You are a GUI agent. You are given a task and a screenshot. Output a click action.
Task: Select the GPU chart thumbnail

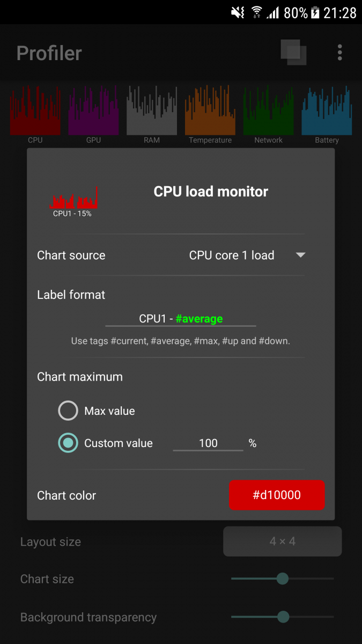93,110
